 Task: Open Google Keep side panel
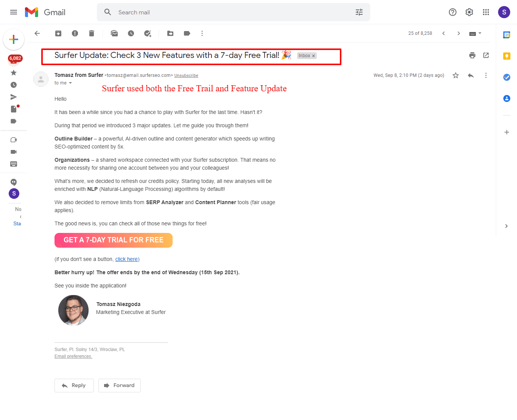point(507,56)
